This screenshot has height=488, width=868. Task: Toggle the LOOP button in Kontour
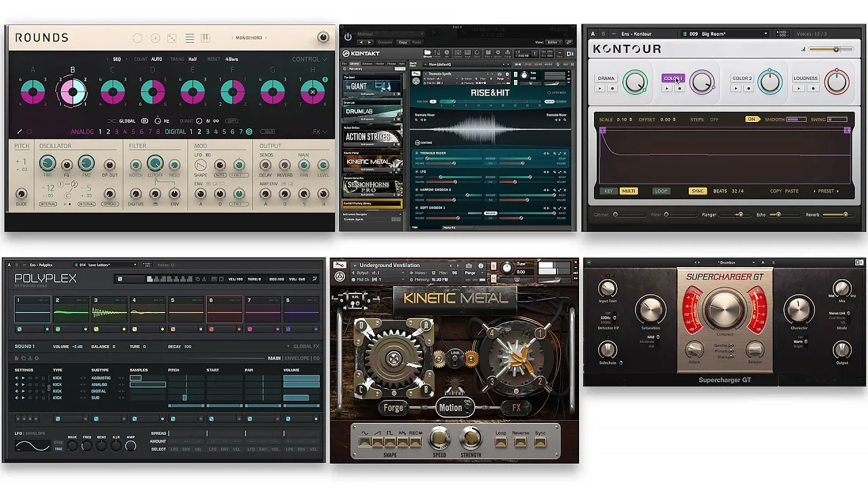pyautogui.click(x=661, y=191)
